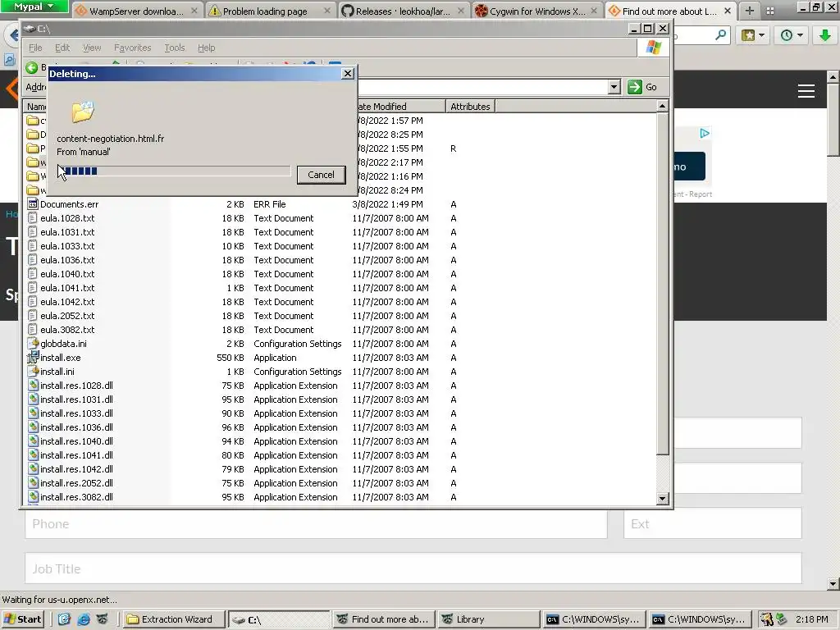Select the globdata.ini file icon
Screen dimensions: 840x630
coord(33,344)
